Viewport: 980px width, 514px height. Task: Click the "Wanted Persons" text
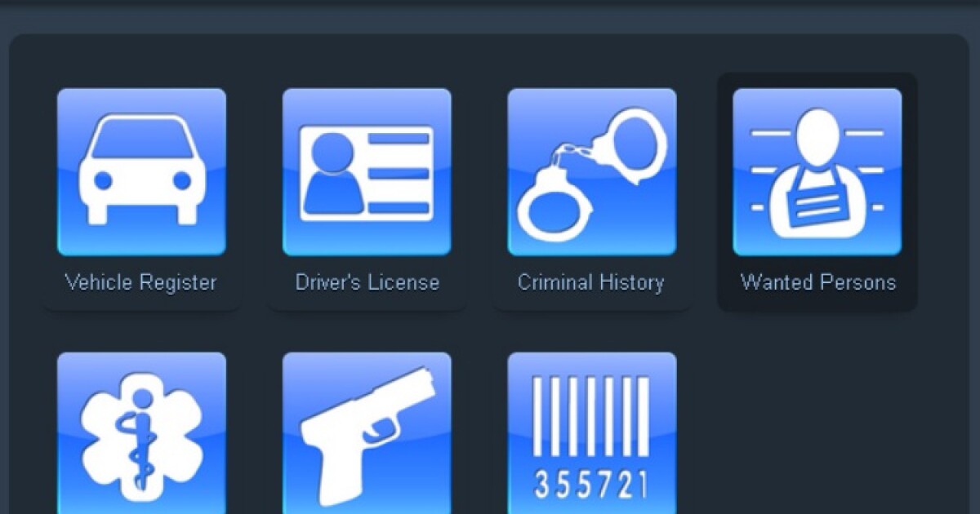coord(818,284)
